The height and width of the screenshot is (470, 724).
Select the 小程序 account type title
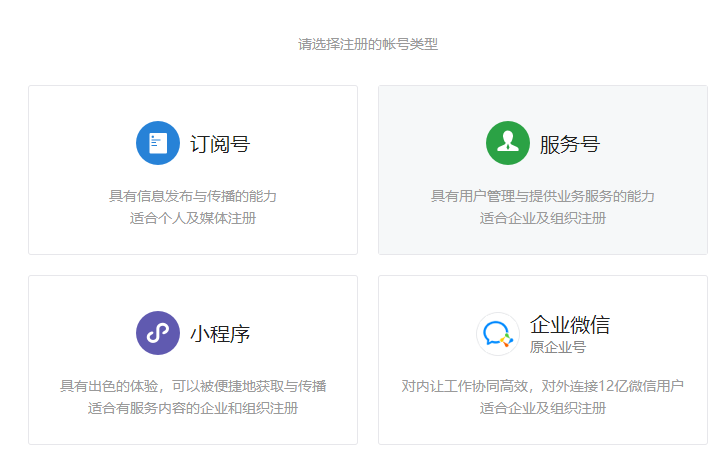(220, 334)
